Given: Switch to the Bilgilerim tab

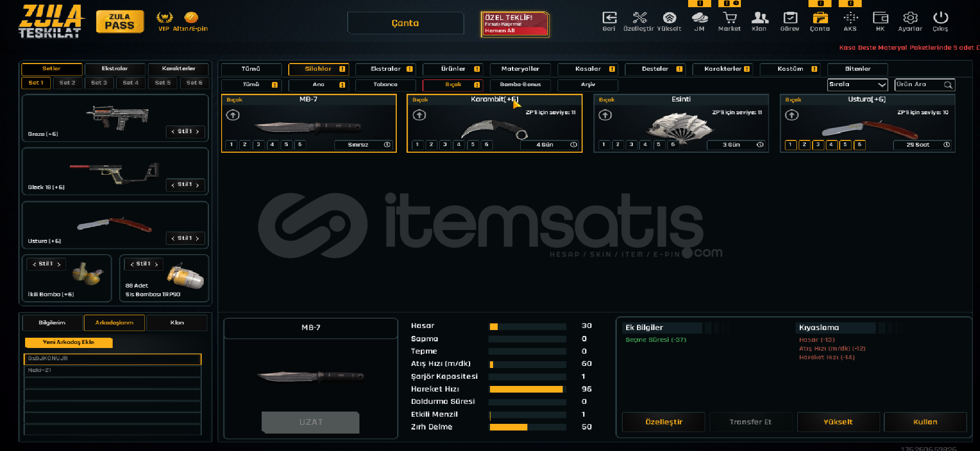Looking at the screenshot, I should click(x=52, y=323).
